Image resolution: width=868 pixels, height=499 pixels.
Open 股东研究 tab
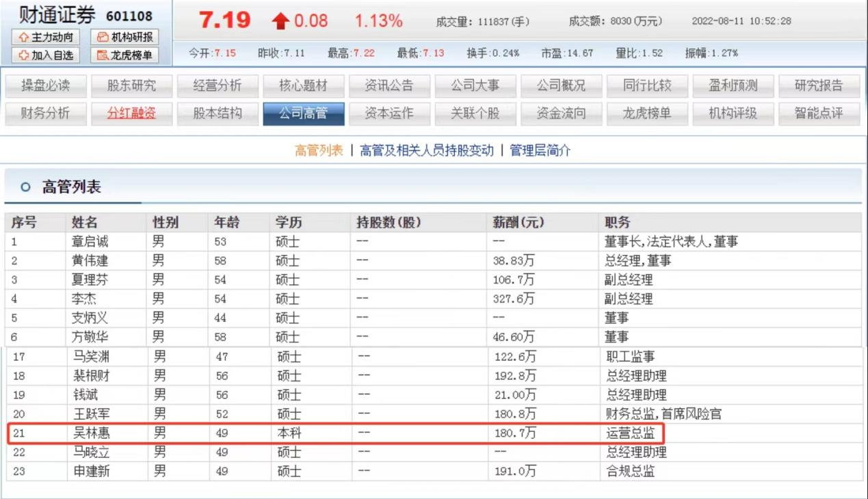tap(131, 86)
